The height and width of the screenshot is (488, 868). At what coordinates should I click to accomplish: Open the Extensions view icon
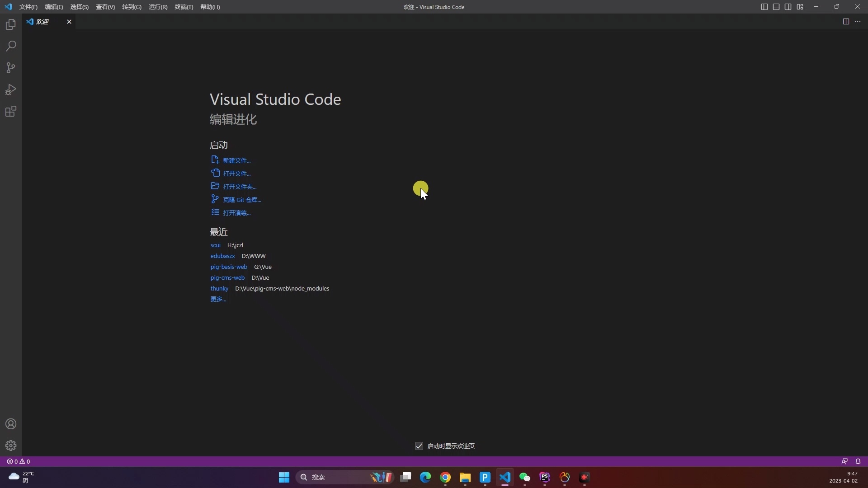pos(10,111)
